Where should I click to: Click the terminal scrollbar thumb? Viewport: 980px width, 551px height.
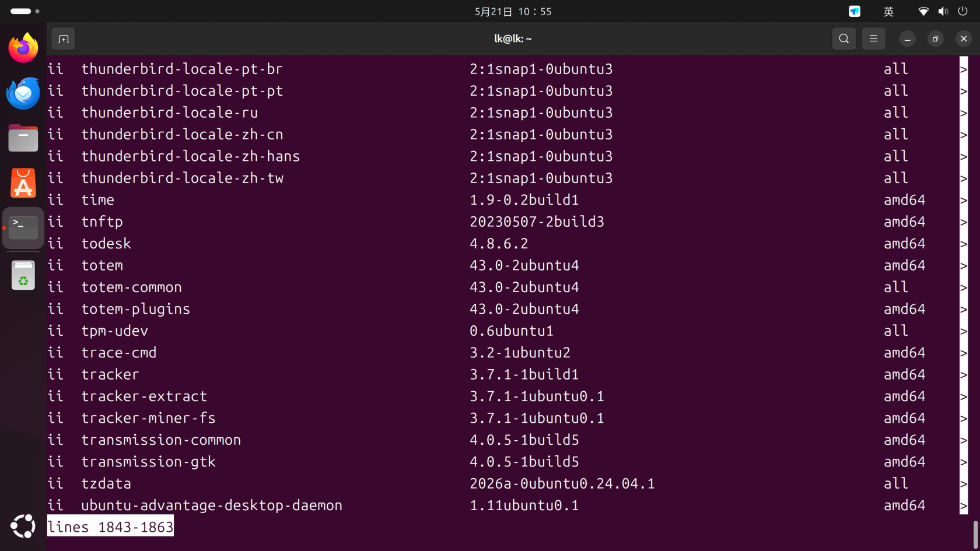click(975, 534)
